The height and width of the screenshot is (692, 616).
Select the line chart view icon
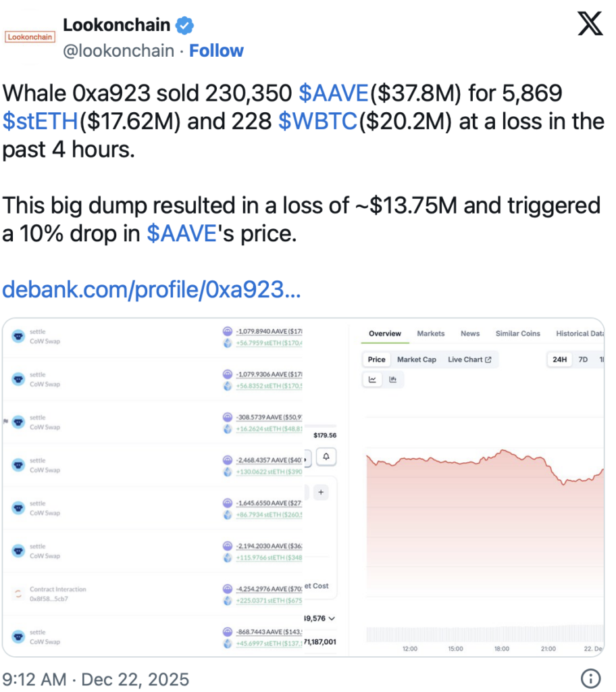pyautogui.click(x=372, y=380)
